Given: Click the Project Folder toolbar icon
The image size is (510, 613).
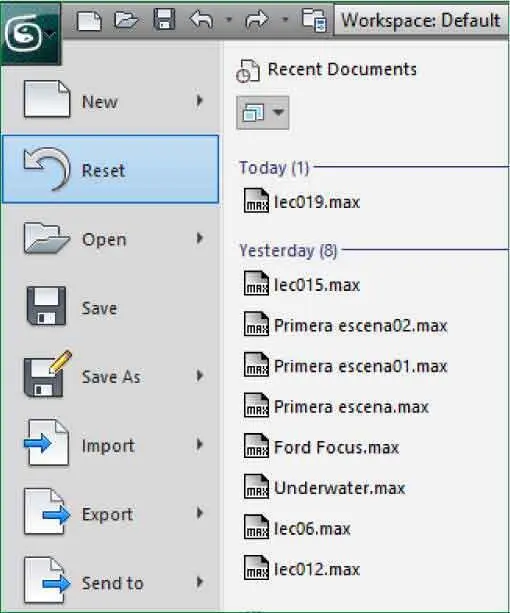Looking at the screenshot, I should [x=314, y=20].
